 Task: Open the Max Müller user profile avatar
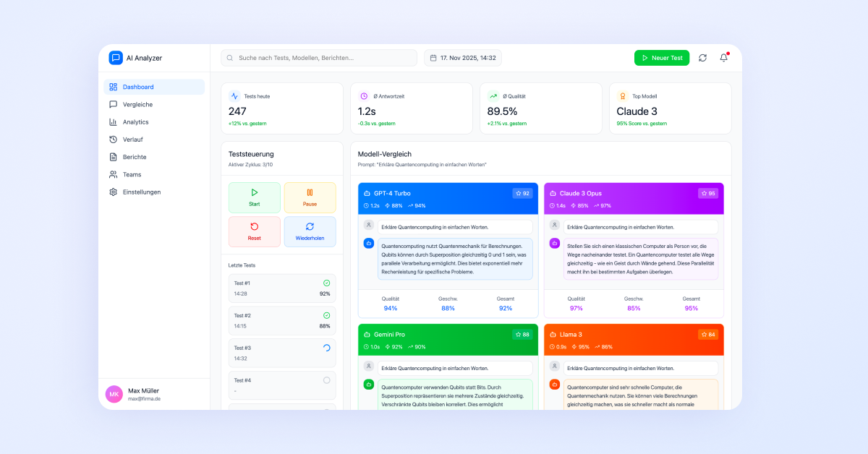pyautogui.click(x=114, y=394)
